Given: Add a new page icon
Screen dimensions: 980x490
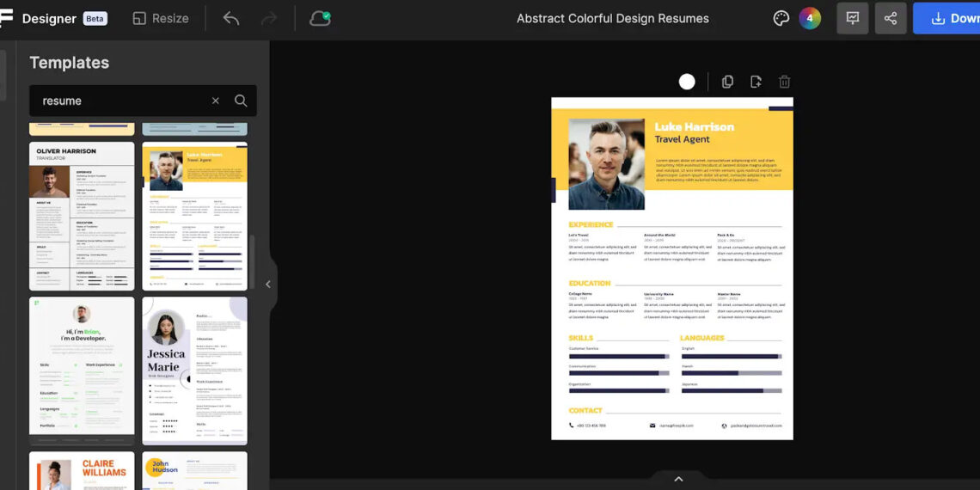Looking at the screenshot, I should tap(756, 82).
